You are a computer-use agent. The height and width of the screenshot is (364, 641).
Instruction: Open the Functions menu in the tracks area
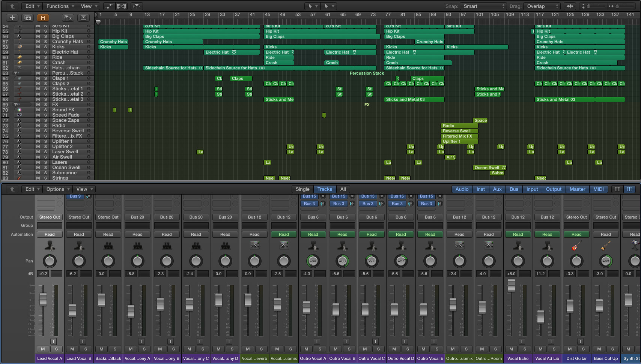coord(60,6)
